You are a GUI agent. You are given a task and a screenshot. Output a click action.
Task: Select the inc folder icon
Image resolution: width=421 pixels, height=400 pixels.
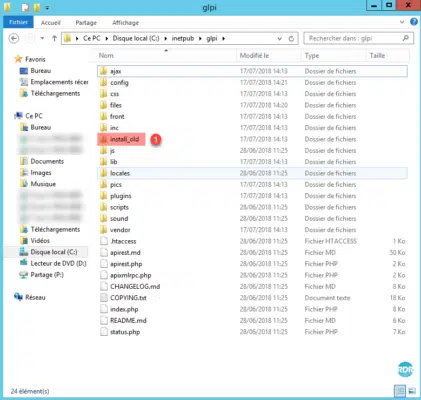pos(104,128)
